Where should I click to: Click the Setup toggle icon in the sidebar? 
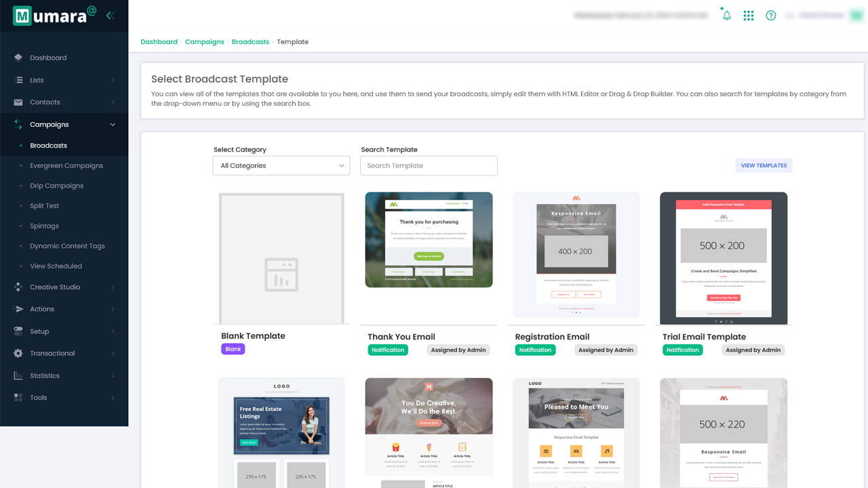[18, 331]
